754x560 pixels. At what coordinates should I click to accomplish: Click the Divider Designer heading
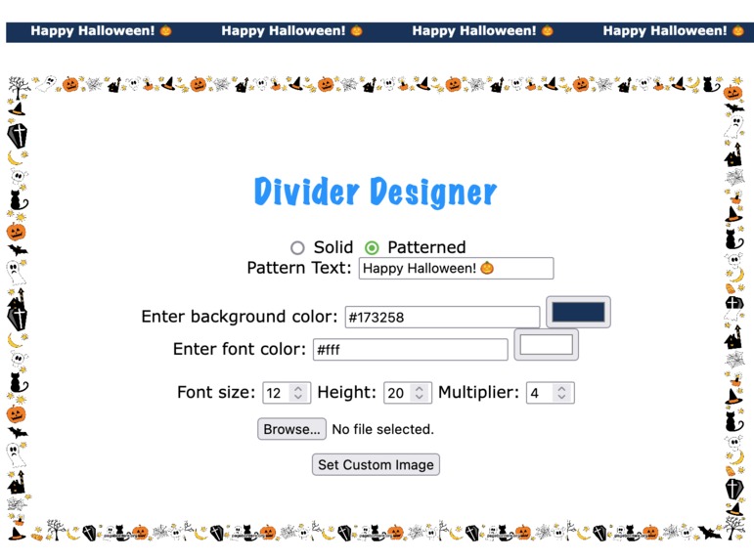(376, 192)
